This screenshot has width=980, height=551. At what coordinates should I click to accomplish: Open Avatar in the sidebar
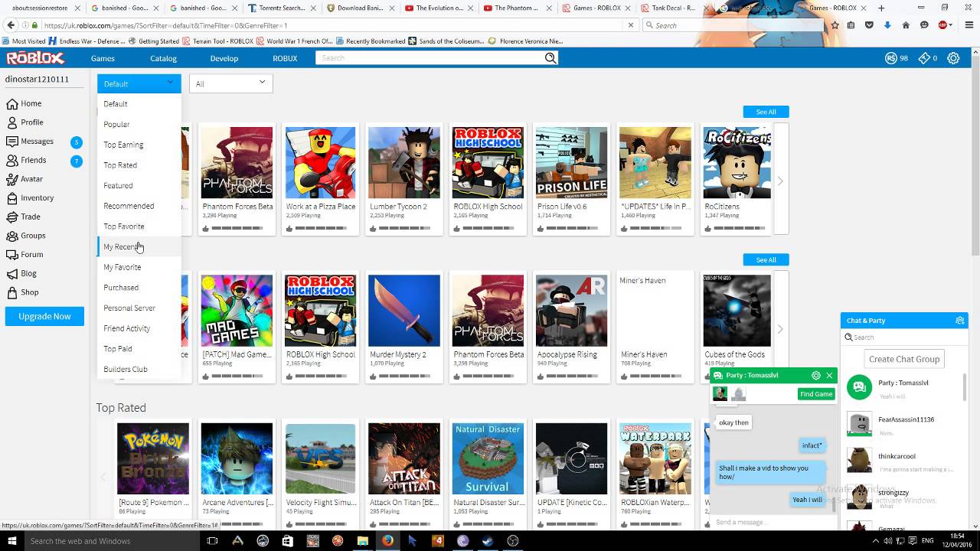[24, 179]
